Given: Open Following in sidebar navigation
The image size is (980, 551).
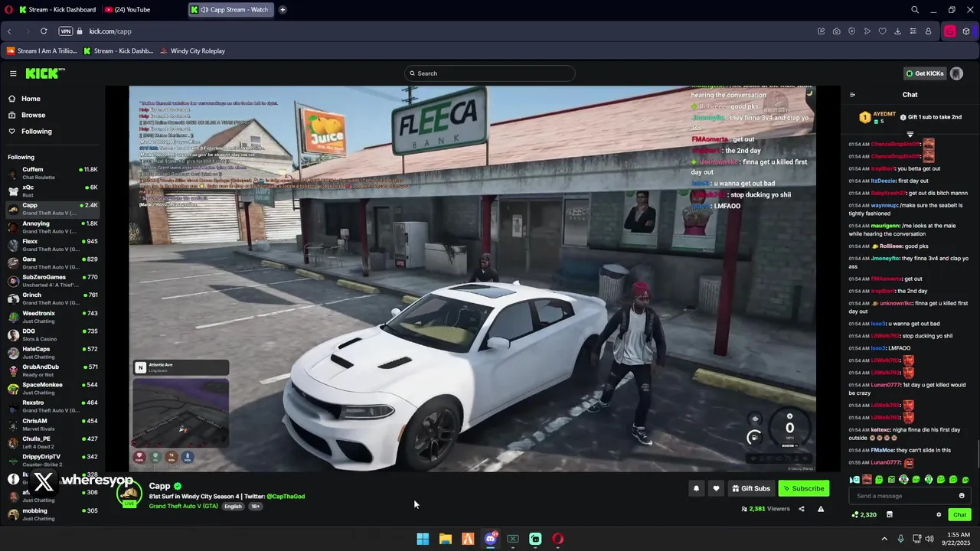Looking at the screenshot, I should click(x=30, y=132).
